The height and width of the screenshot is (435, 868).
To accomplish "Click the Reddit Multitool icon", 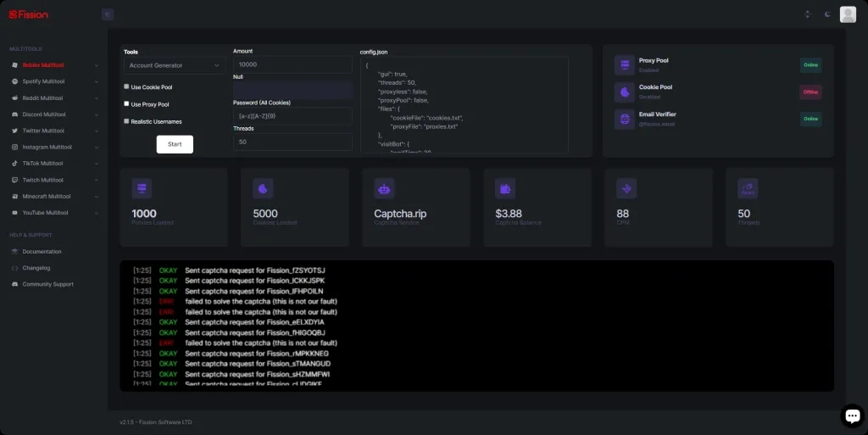I will (15, 98).
